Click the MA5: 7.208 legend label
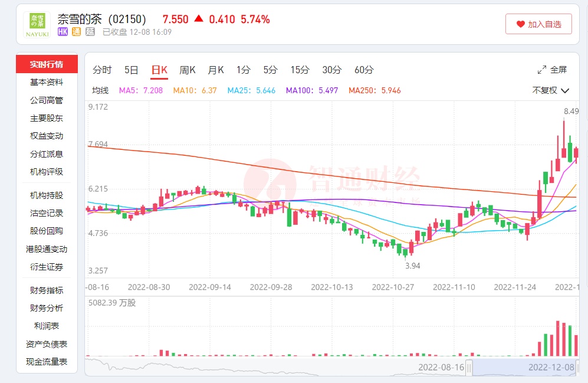The height and width of the screenshot is (383, 588). click(140, 90)
